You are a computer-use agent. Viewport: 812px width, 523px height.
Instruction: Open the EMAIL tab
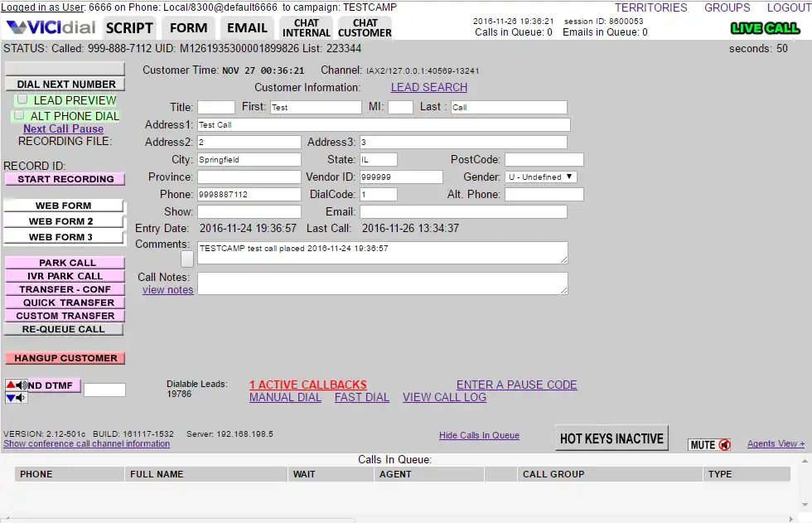click(x=247, y=28)
